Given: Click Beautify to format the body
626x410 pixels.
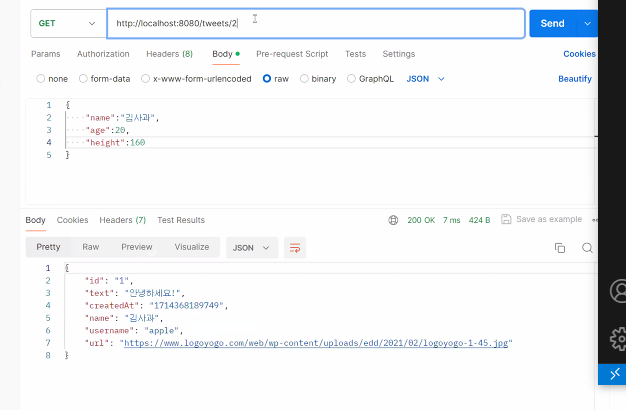Looking at the screenshot, I should [575, 79].
